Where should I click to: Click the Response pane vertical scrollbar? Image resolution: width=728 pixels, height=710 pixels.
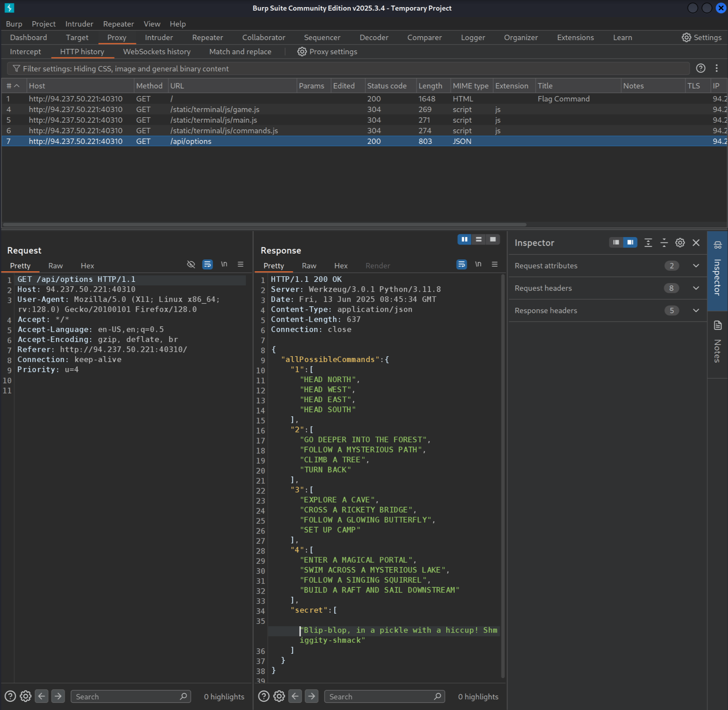(x=503, y=476)
